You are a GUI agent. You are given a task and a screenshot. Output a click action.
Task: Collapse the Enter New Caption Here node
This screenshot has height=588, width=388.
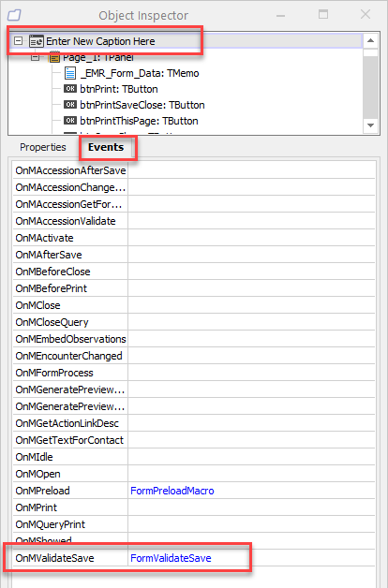[18, 41]
